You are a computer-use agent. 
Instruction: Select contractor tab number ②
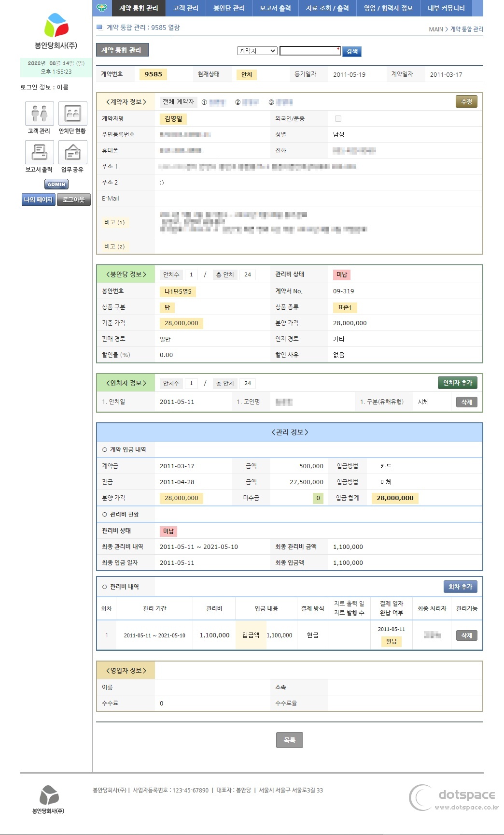247,102
